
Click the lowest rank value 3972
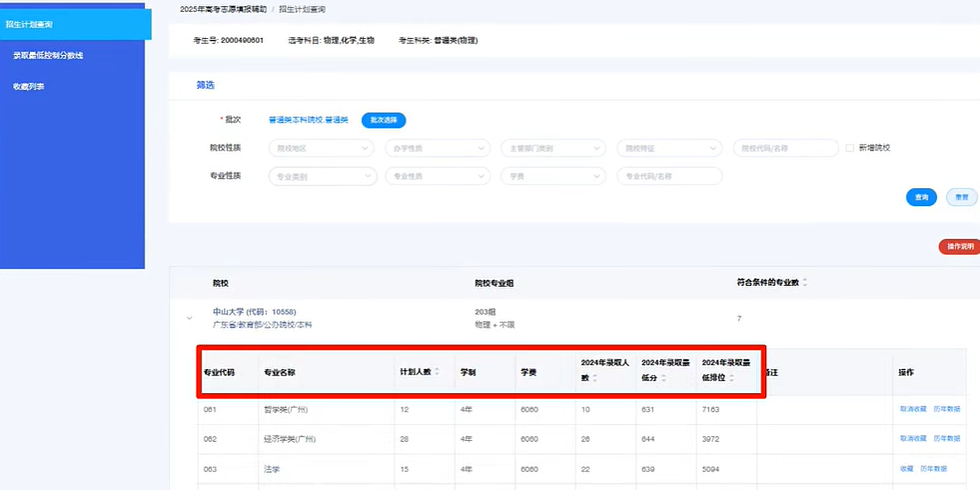click(x=711, y=439)
